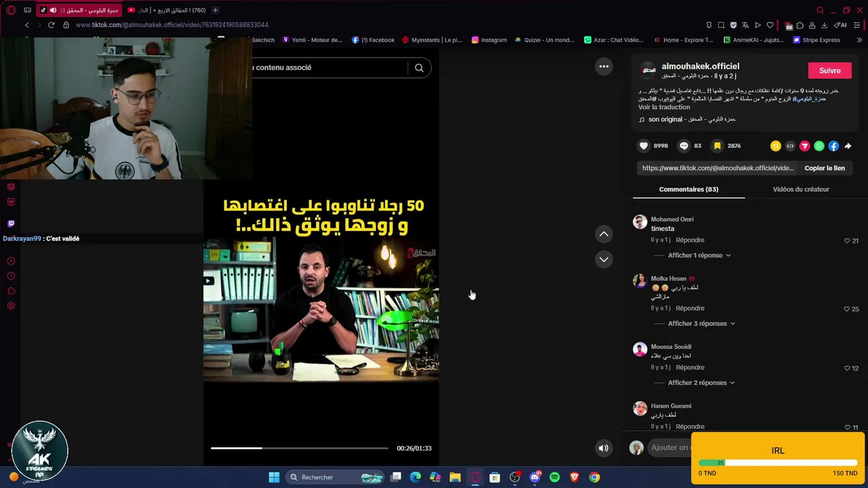The image size is (868, 488).
Task: Bookmark the video with the yellow save icon
Action: pos(717,146)
